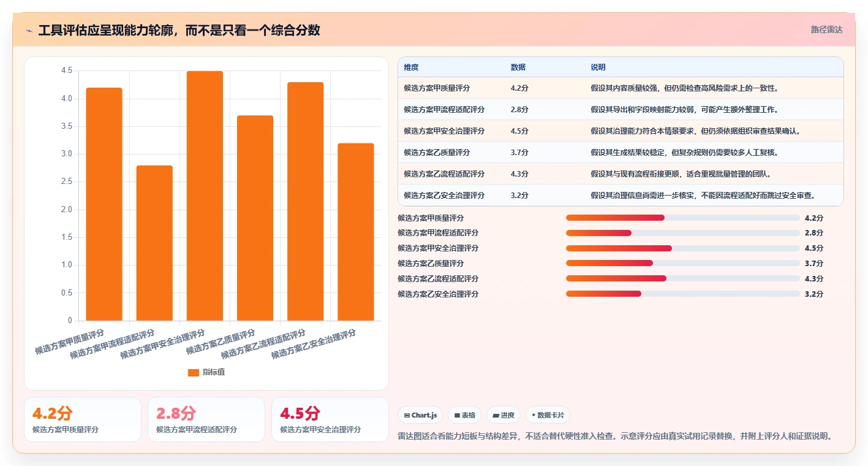
Task: Select the 候选方案甲流程适配评分 table row label
Action: [x=444, y=110]
